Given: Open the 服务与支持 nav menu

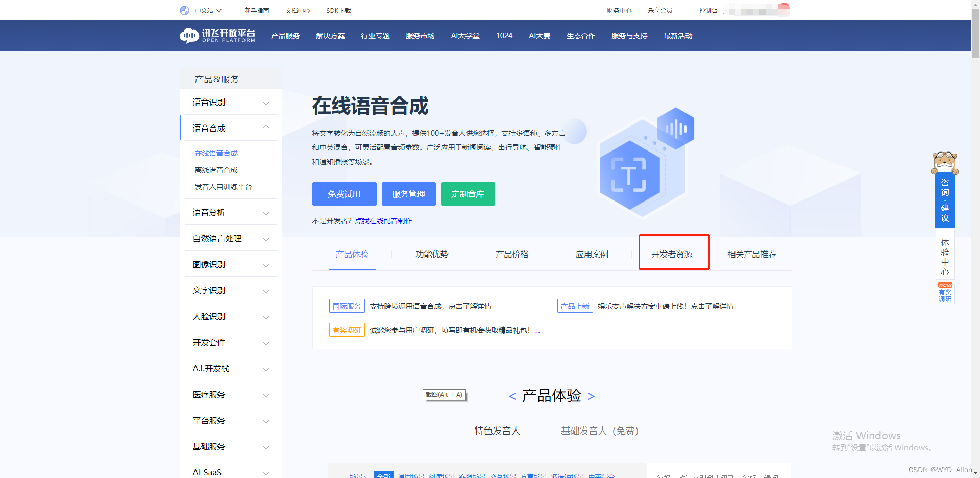Looking at the screenshot, I should 629,36.
